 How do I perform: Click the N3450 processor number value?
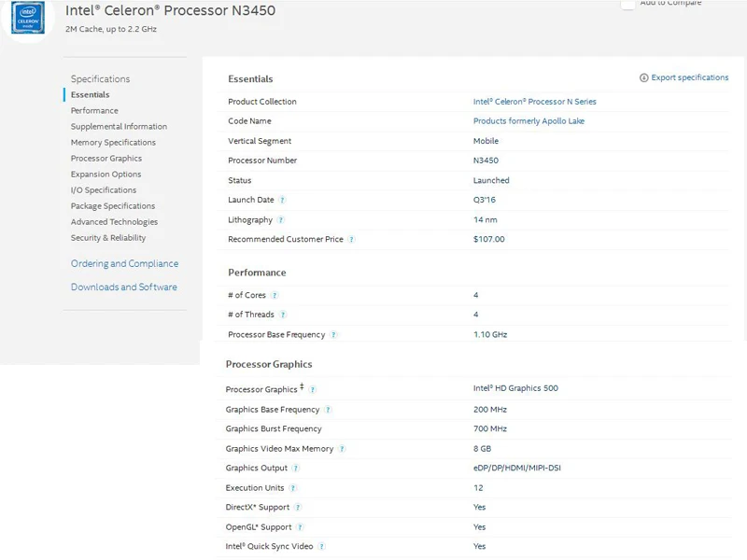click(486, 161)
